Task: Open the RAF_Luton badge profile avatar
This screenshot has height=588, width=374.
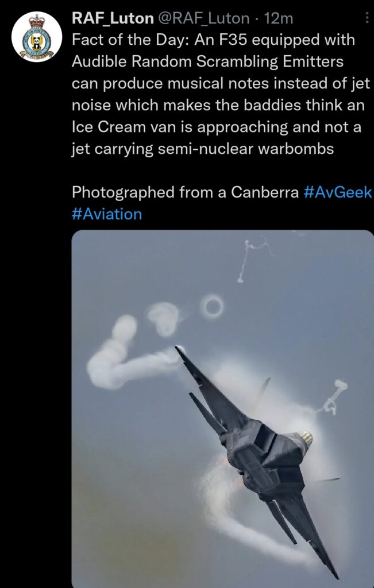Action: click(37, 37)
